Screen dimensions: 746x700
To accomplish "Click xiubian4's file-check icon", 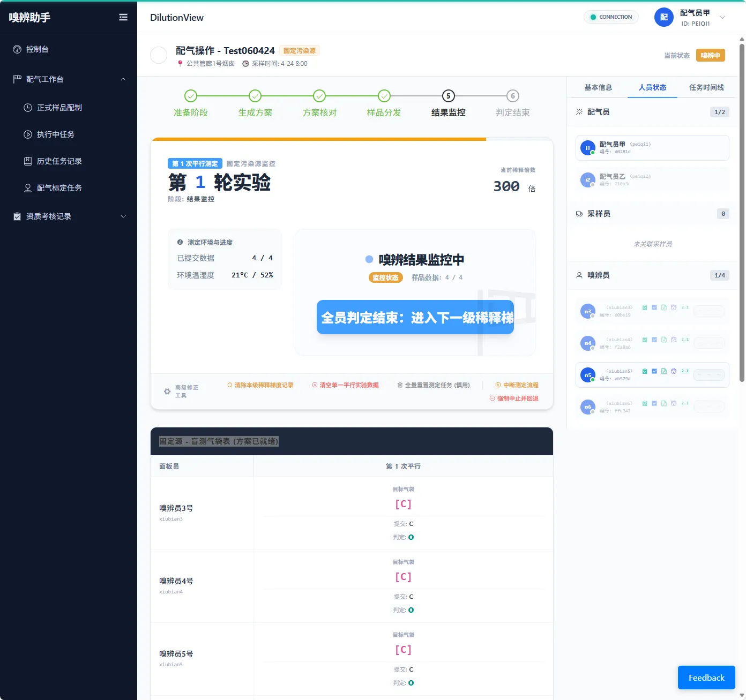I will coord(664,340).
